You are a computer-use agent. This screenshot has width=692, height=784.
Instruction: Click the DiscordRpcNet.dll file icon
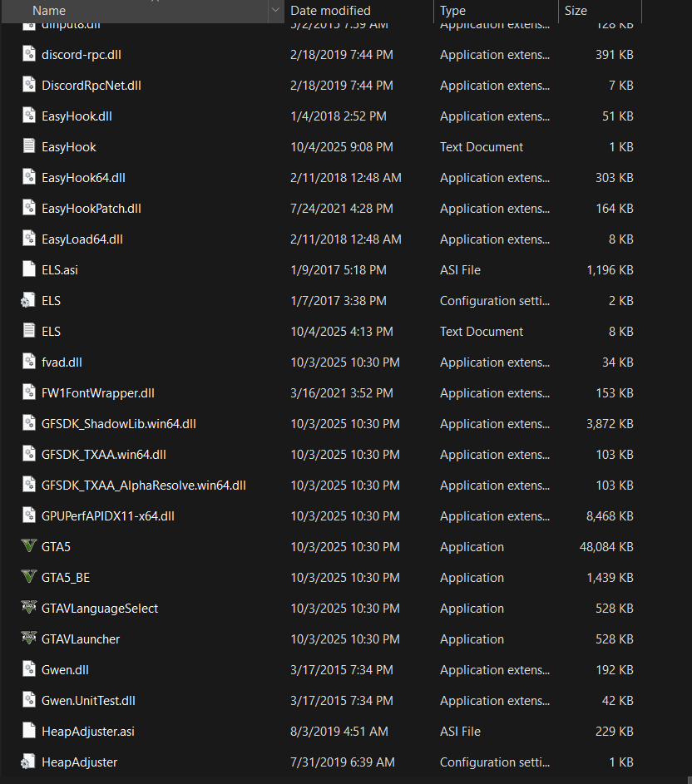pos(29,85)
